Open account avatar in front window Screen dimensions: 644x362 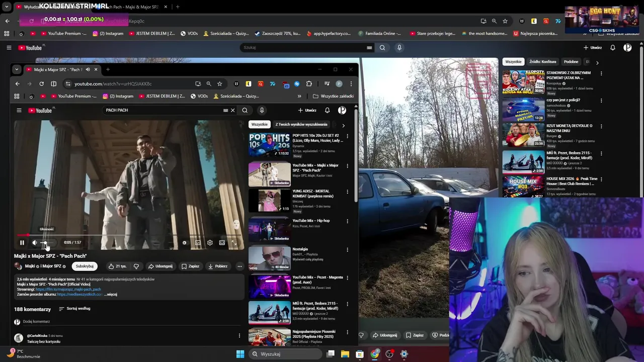click(342, 110)
